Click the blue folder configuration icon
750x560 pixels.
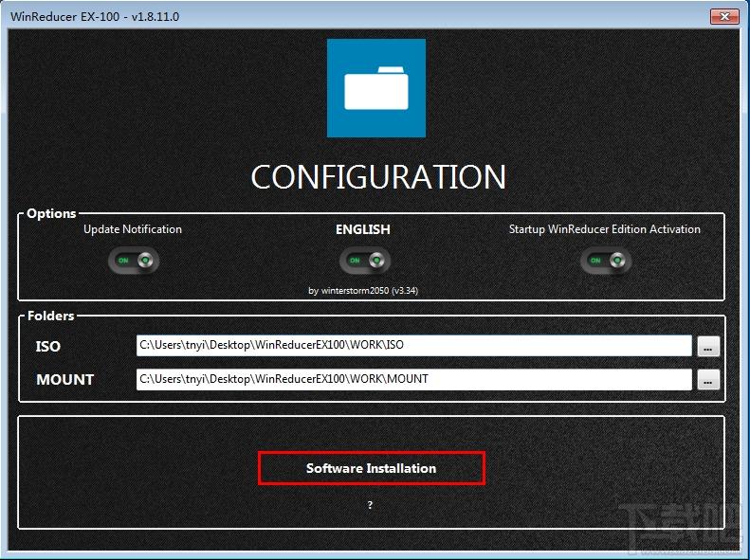coord(376,88)
